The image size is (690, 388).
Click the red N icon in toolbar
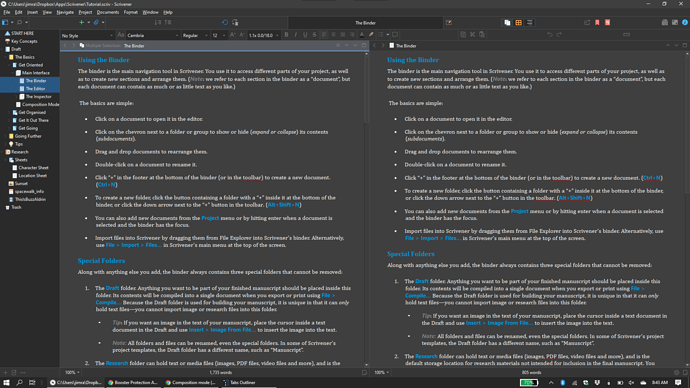coord(608,22)
